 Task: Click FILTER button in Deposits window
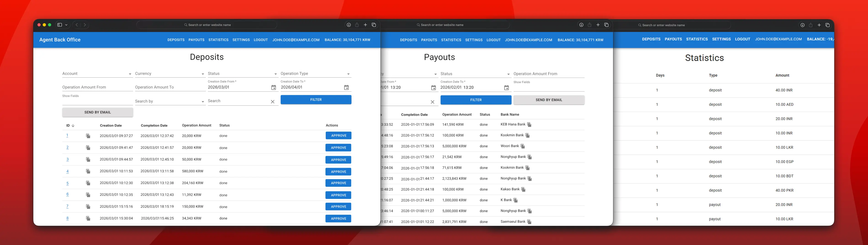pos(316,100)
